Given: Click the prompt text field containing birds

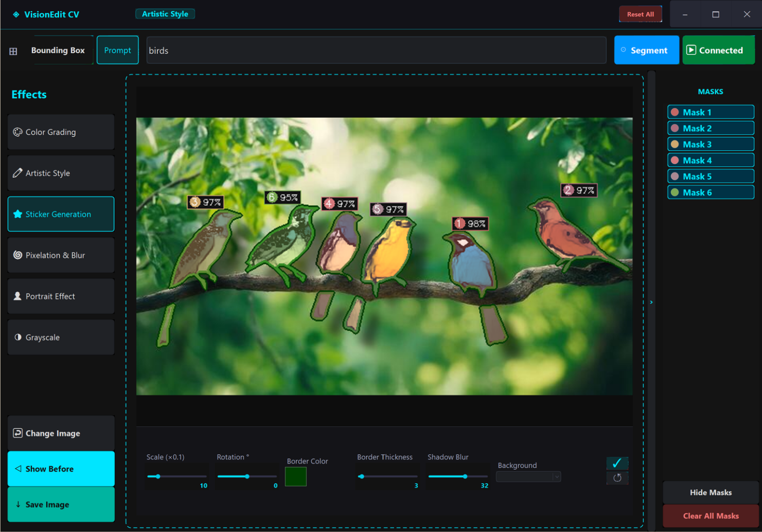Looking at the screenshot, I should [376, 50].
